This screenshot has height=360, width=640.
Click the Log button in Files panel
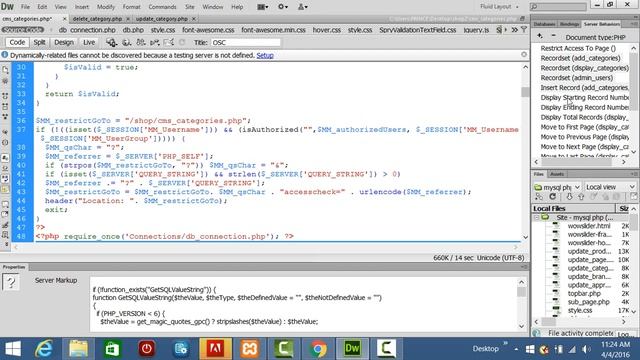click(626, 334)
